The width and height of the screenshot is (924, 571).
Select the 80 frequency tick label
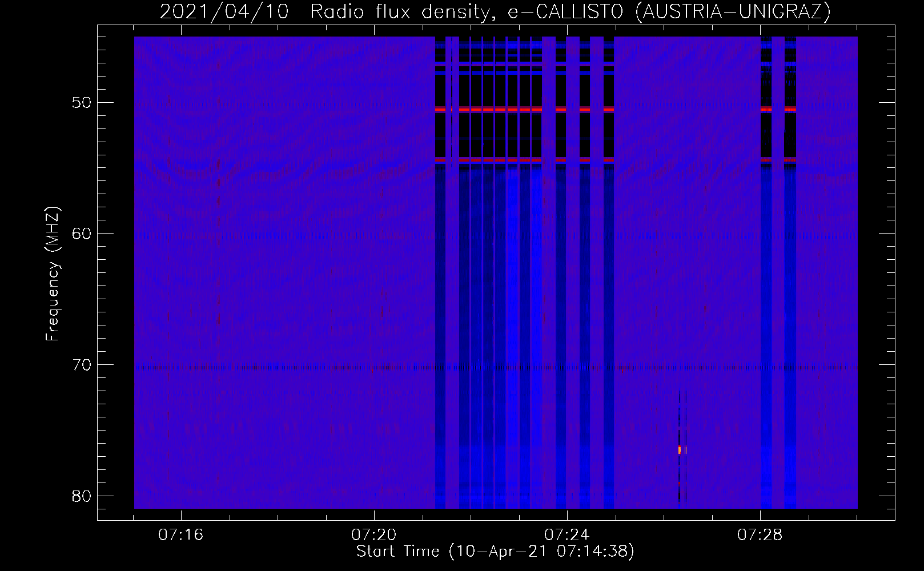(81, 495)
